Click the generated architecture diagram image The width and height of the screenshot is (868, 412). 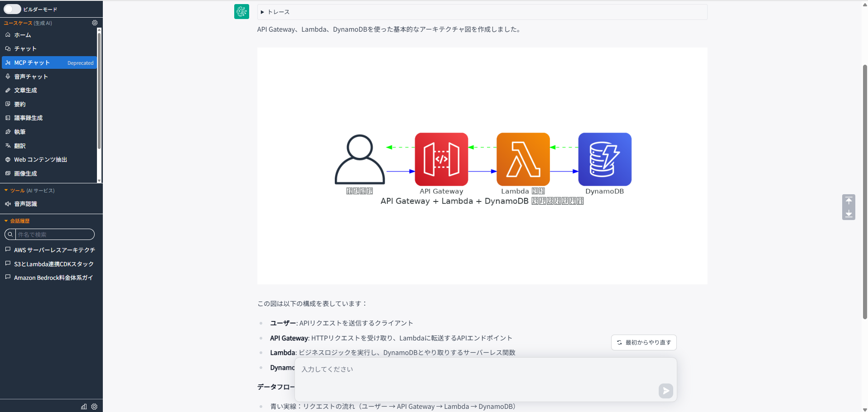482,166
